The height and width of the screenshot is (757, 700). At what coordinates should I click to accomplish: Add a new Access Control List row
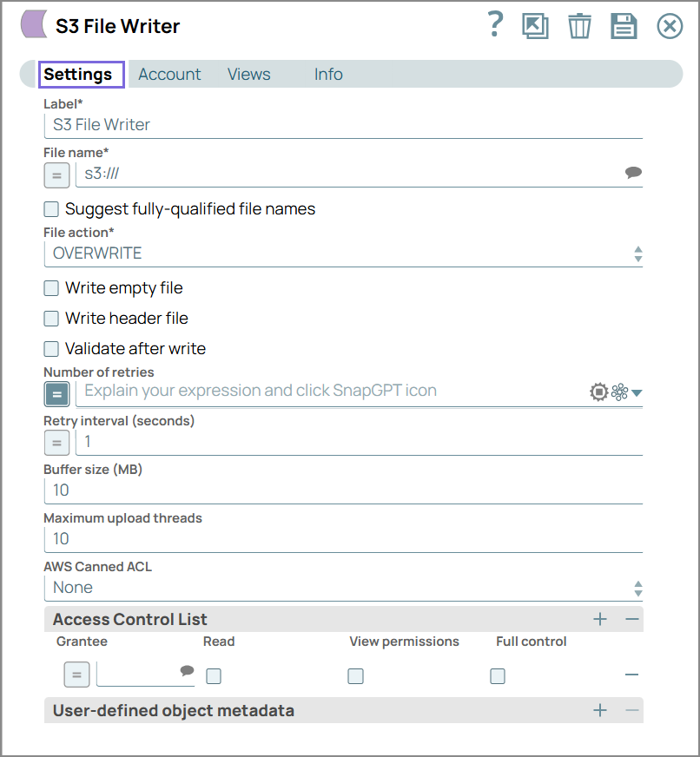[599, 619]
